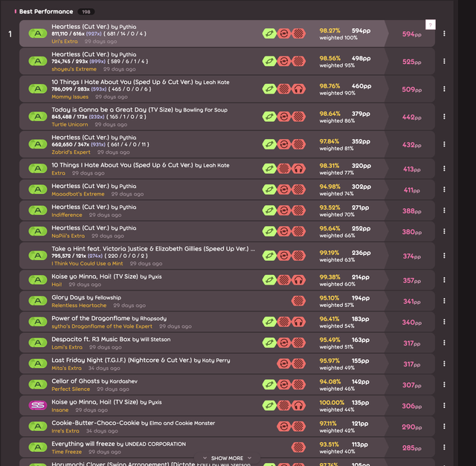Click the Classic mod icon in NaPiii's Extra row
Screen dimensions: 476x466
tap(269, 231)
